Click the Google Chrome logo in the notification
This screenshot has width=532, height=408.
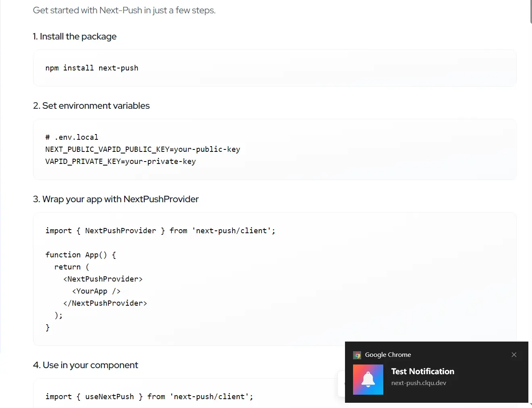[357, 355]
